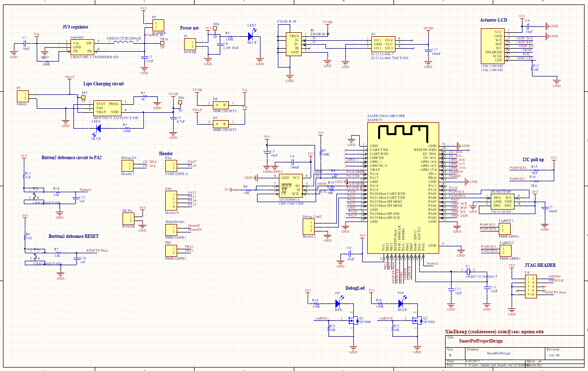Select the 'ver1.00' revision field

coord(553,355)
